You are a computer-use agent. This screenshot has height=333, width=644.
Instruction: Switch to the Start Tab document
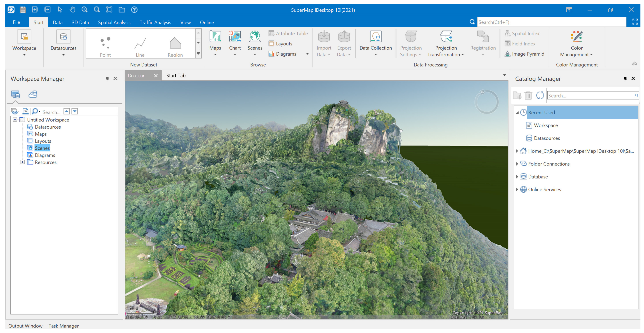[x=176, y=75]
